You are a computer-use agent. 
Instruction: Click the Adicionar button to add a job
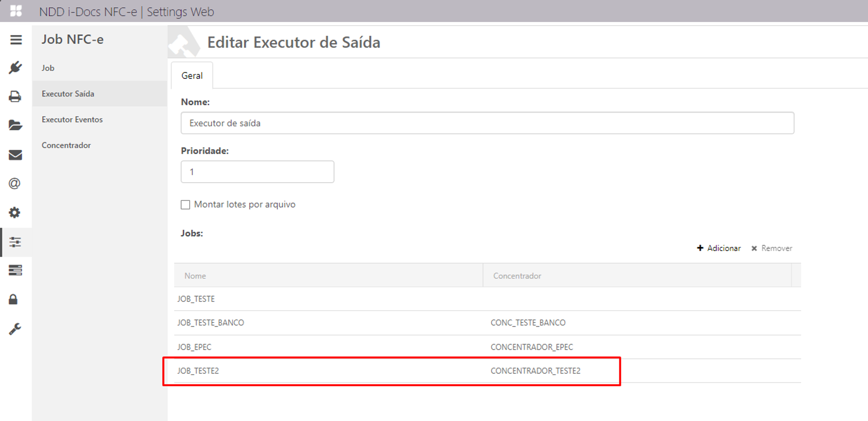719,248
